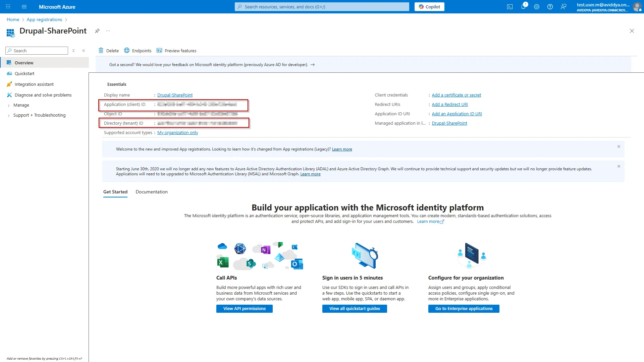Open My organization only link
The height and width of the screenshot is (362, 644).
point(178,132)
